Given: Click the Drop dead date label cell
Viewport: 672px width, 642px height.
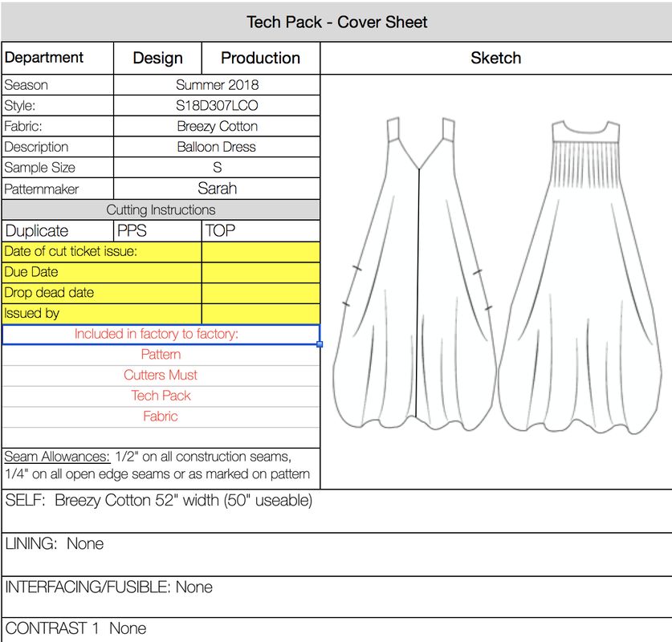Looking at the screenshot, I should (101, 293).
